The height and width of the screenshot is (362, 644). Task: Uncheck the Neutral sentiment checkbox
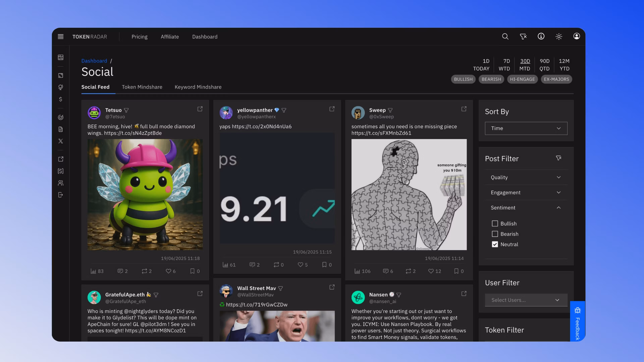495,244
